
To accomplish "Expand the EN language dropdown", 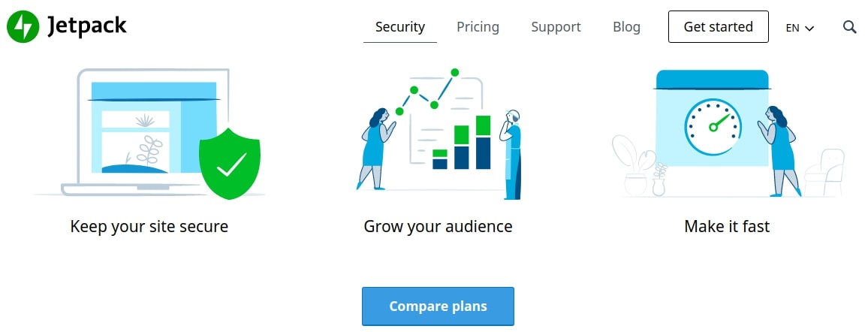I will (800, 28).
